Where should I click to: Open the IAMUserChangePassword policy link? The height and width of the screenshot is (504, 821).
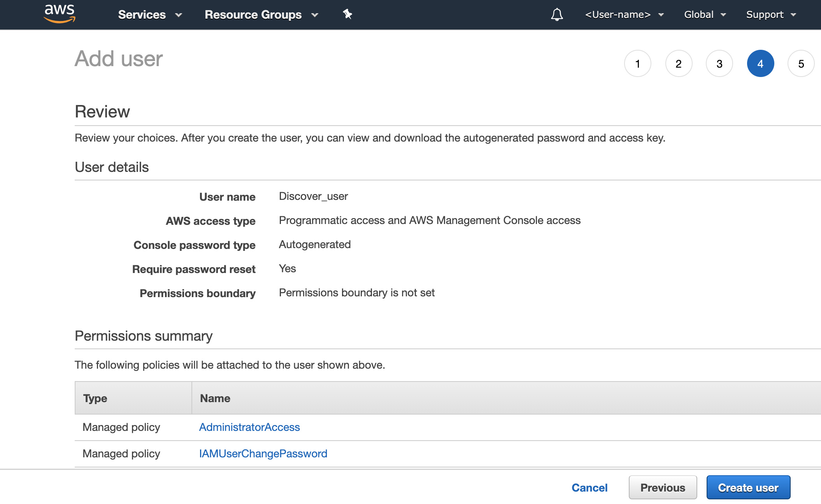click(263, 453)
